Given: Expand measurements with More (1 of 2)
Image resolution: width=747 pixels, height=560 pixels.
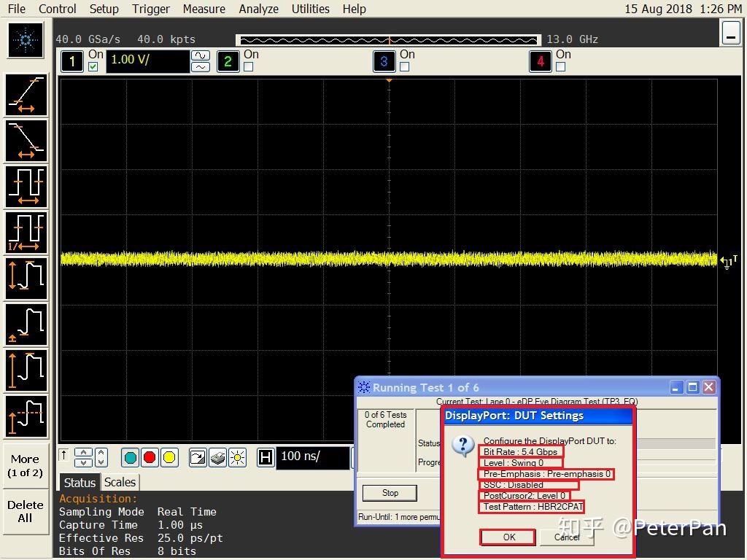Looking at the screenshot, I should coord(26,466).
